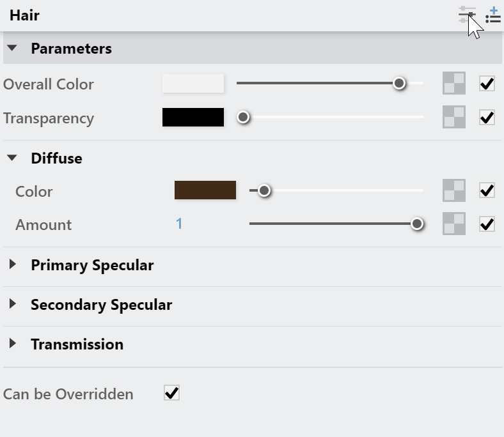Open the black Transparency color swatch
Viewport: 504px width, 437px height.
click(x=193, y=117)
